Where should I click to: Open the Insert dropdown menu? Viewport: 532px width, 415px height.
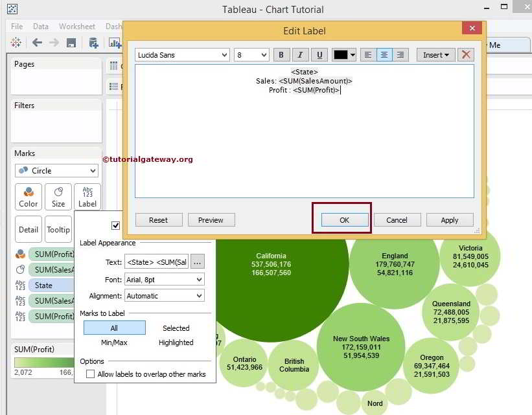435,55
